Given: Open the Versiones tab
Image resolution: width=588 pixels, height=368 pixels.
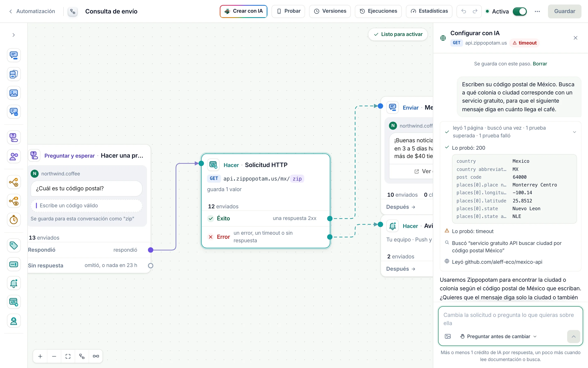Looking at the screenshot, I should pos(330,11).
